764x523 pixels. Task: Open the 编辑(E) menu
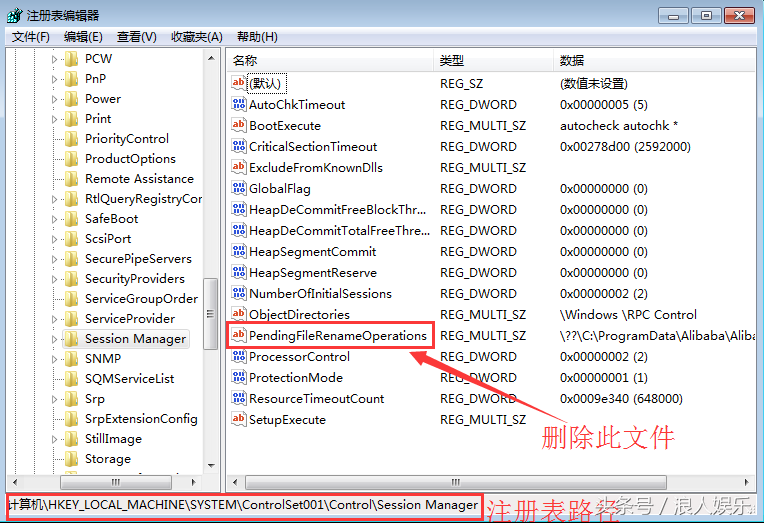click(83, 37)
